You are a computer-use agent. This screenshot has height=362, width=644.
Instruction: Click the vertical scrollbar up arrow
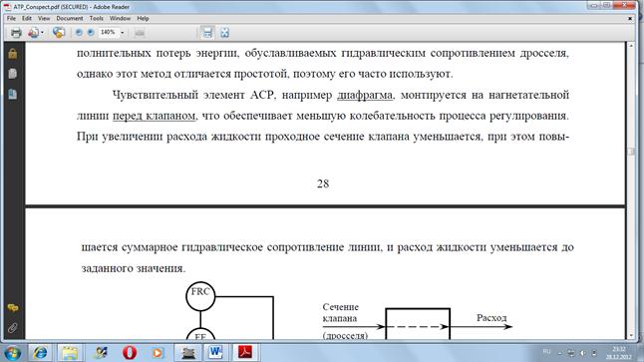632,46
